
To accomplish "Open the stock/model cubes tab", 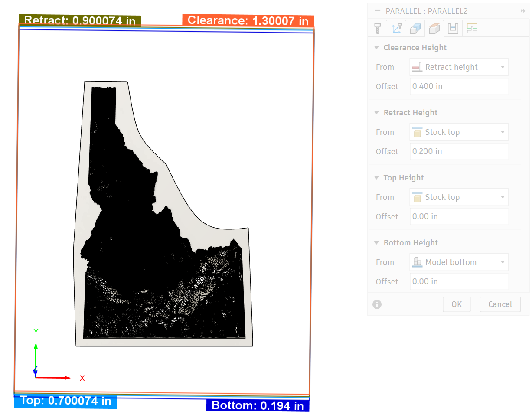I will (x=415, y=29).
